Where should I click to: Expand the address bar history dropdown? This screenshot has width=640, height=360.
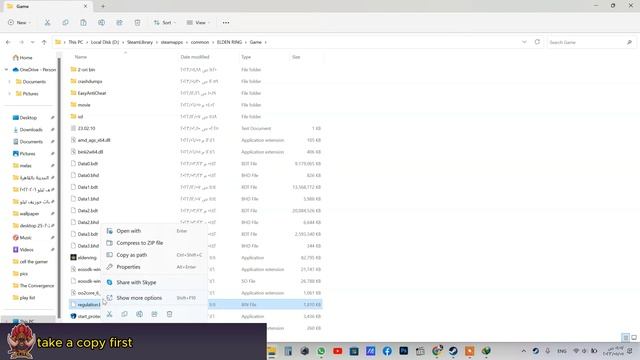(x=524, y=42)
